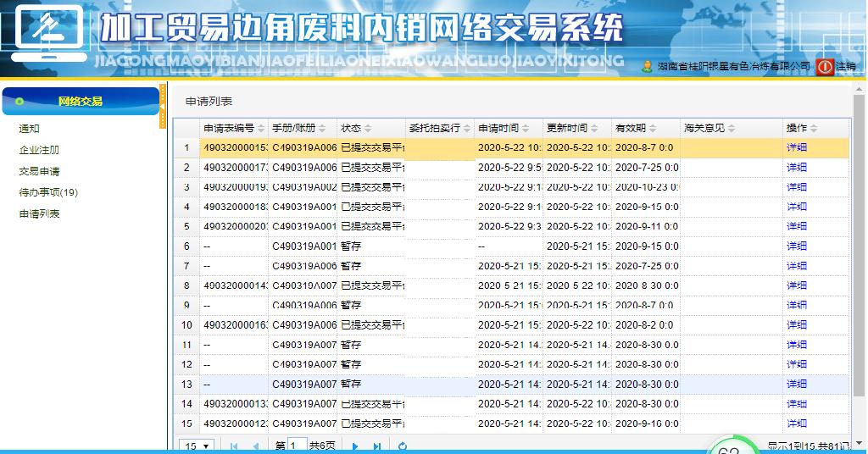Screen dimensions: 868x454
Task: Sort by 更新时间 column arrows
Action: coord(594,128)
